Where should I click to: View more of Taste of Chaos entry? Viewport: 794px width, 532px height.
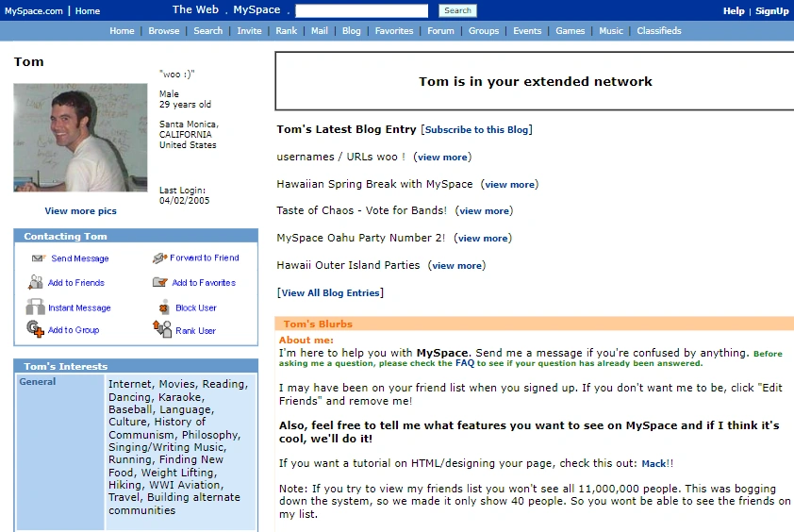point(484,210)
